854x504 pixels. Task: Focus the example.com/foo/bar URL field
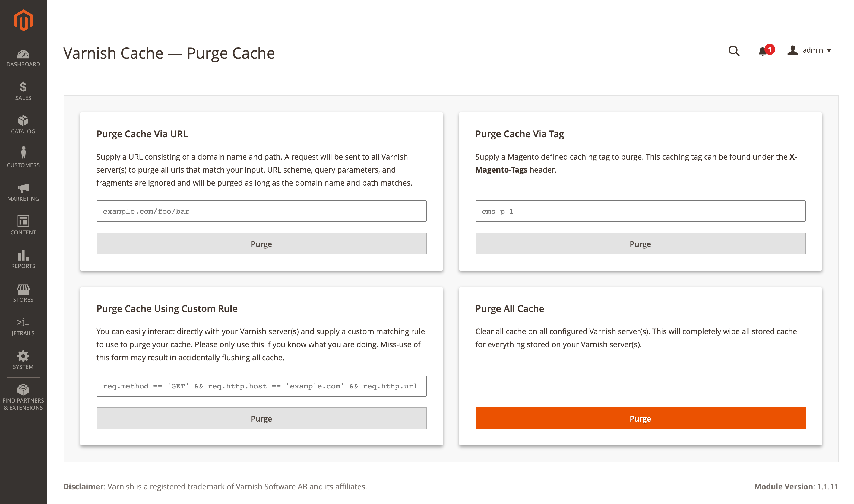(x=261, y=211)
